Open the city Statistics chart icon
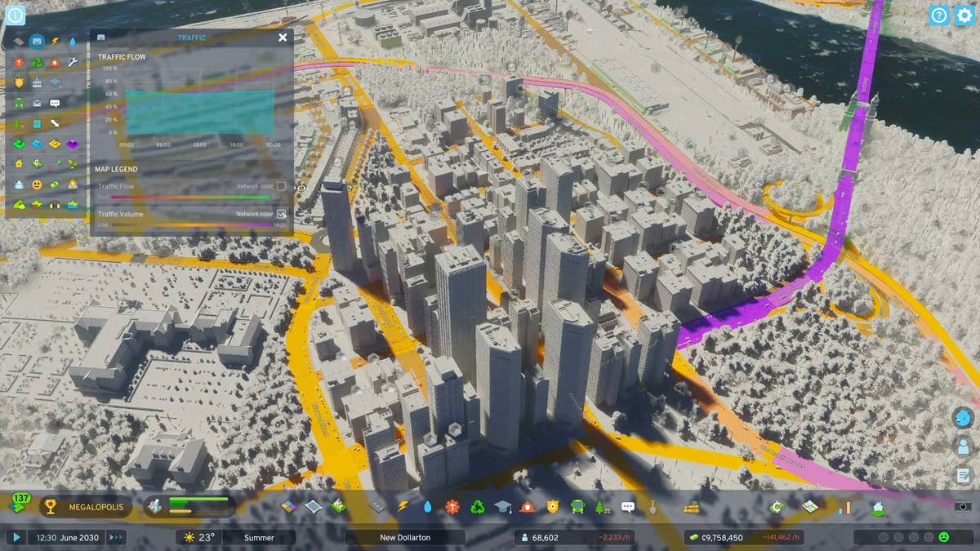This screenshot has height=551, width=980. [844, 507]
